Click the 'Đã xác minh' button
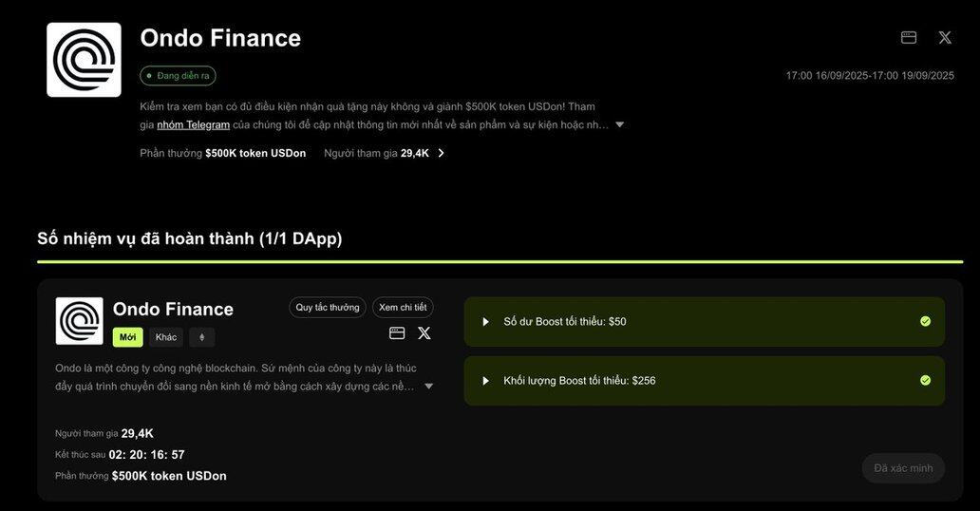 pyautogui.click(x=903, y=468)
